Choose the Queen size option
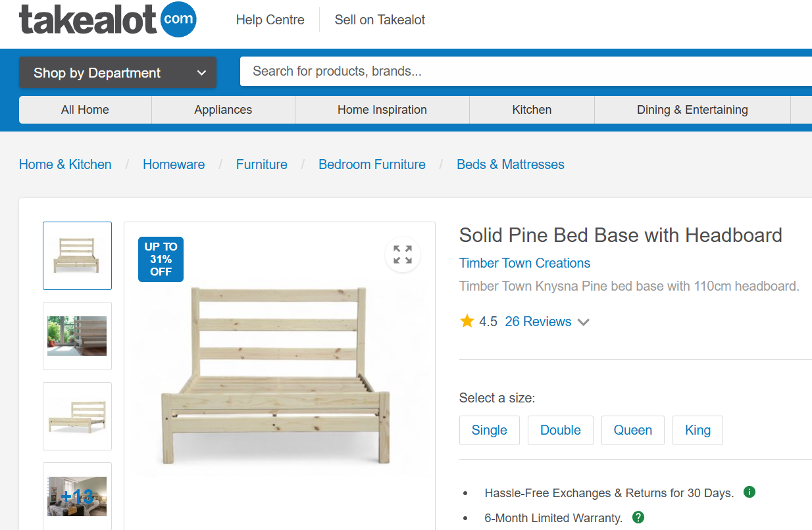The image size is (812, 530). click(632, 430)
